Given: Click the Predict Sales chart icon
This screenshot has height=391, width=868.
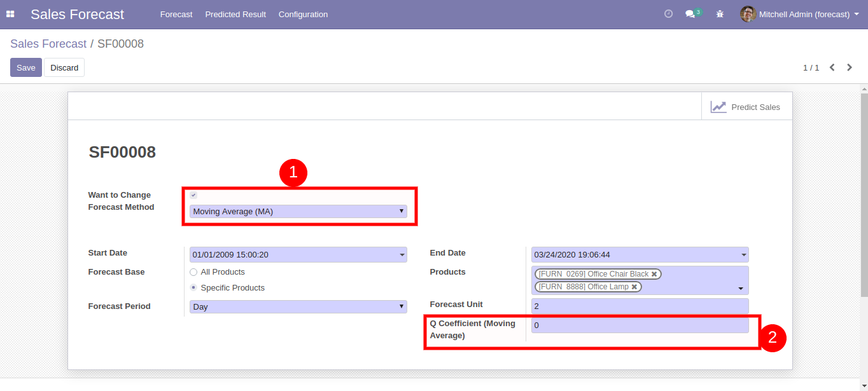Looking at the screenshot, I should point(718,107).
